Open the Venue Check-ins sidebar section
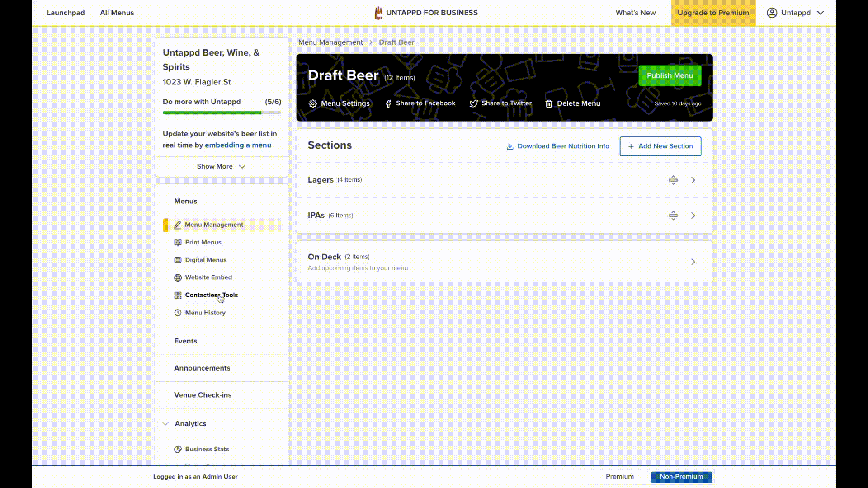Screen dimensions: 868x488 (x=203, y=395)
